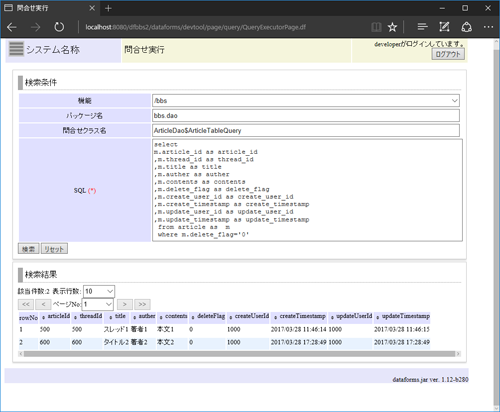The image size is (500, 412).
Task: Open a new browser tab
Action: tap(108, 8)
